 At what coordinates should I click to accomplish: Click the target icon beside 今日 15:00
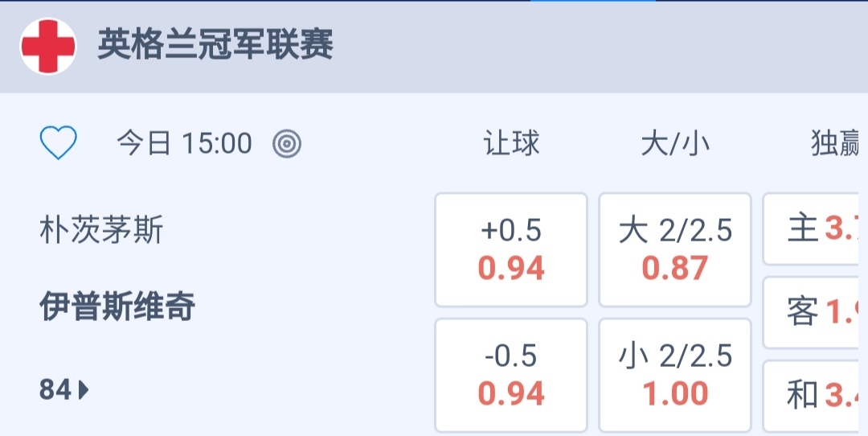point(287,144)
